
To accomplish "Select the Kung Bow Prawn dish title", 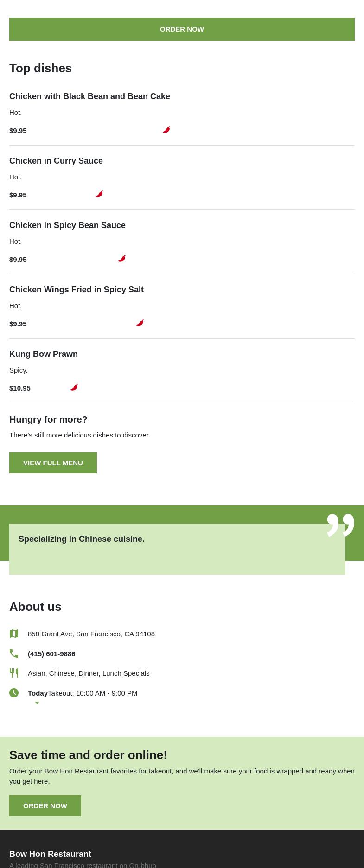I will (x=44, y=354).
